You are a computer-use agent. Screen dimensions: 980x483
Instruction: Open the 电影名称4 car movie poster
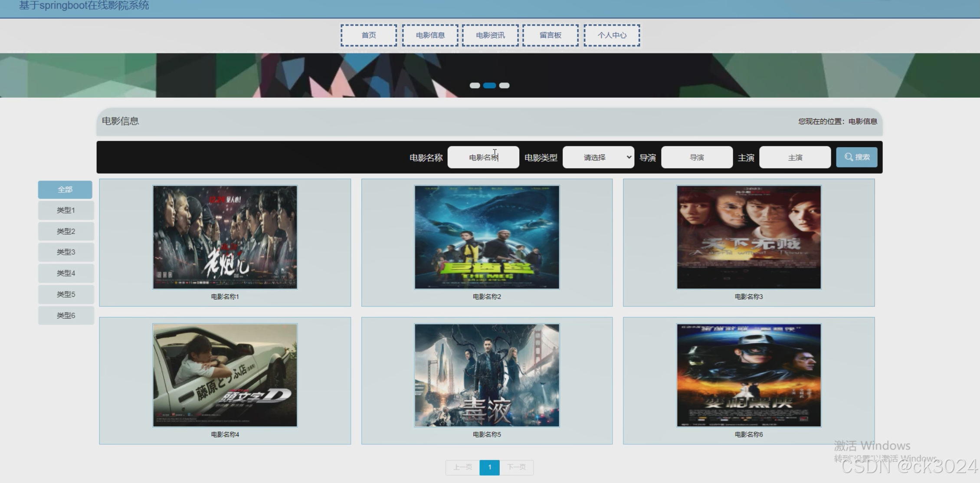tap(225, 375)
